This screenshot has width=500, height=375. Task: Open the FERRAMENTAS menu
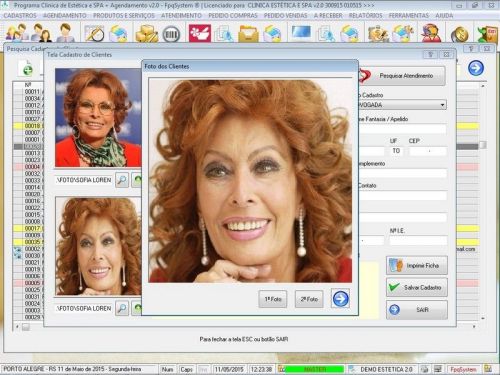(x=409, y=16)
